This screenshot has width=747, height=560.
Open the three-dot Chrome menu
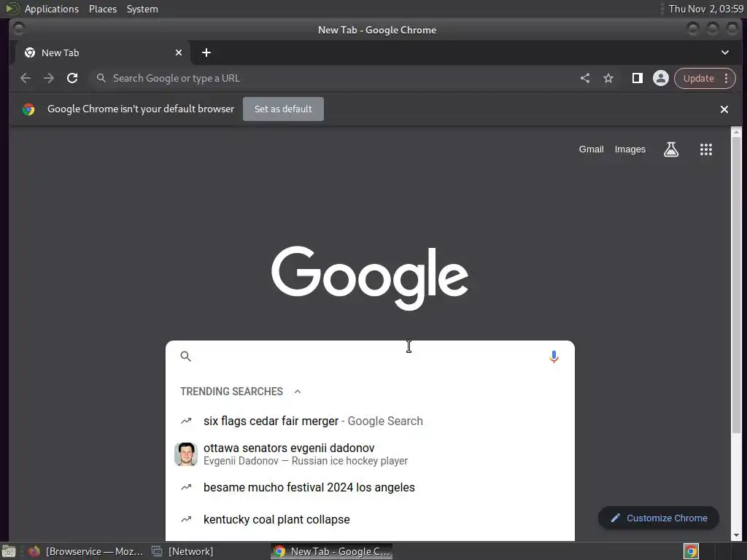click(726, 78)
